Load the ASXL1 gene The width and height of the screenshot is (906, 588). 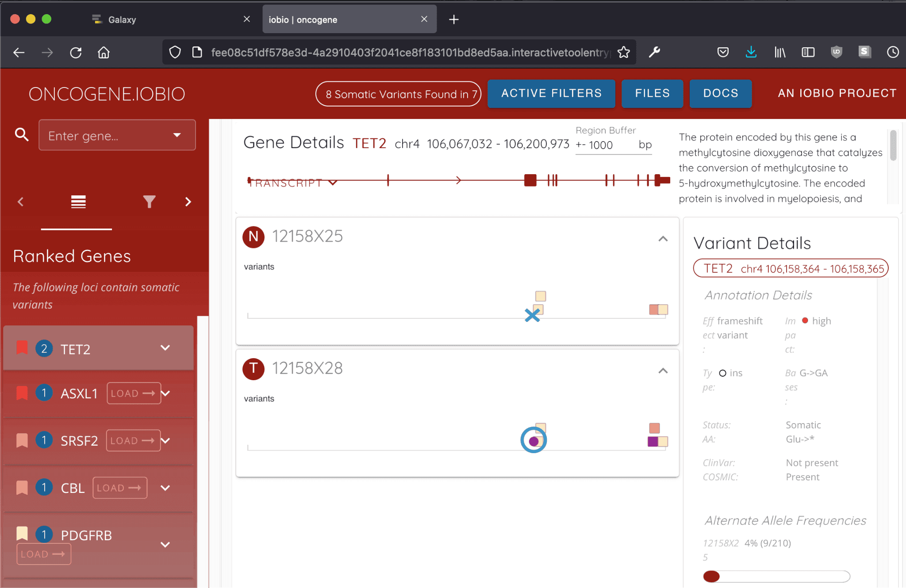[134, 393]
